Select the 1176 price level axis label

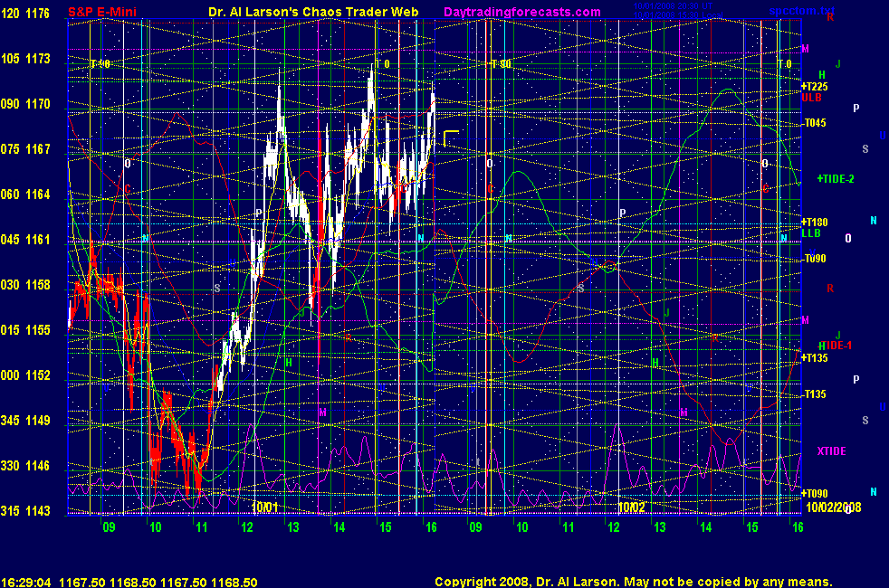click(37, 13)
